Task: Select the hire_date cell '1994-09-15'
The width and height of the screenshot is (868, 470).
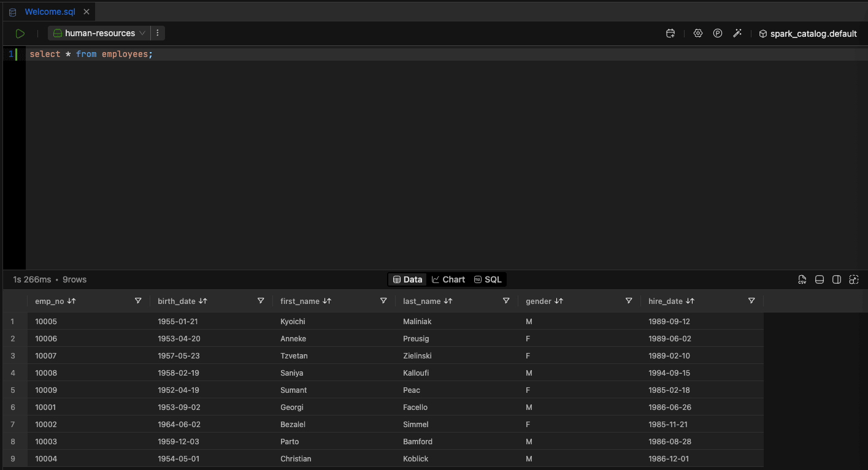Action: point(702,373)
